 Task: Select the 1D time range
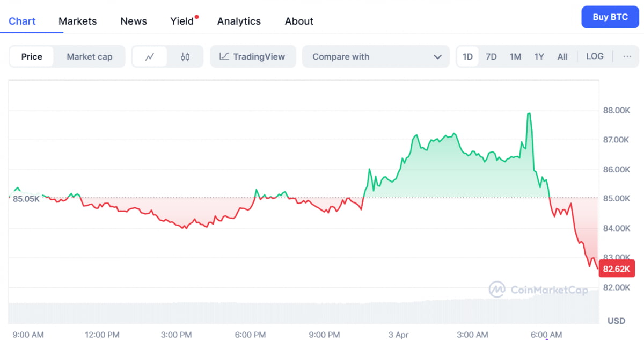[x=467, y=56]
